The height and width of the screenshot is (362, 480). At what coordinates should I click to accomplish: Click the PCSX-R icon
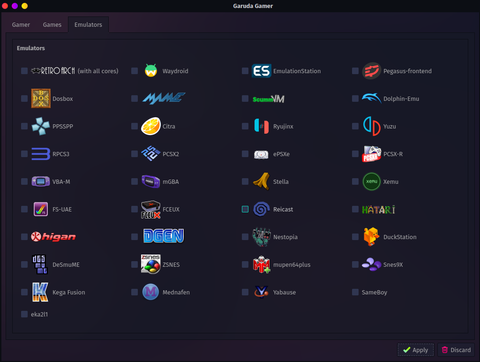pyautogui.click(x=371, y=154)
